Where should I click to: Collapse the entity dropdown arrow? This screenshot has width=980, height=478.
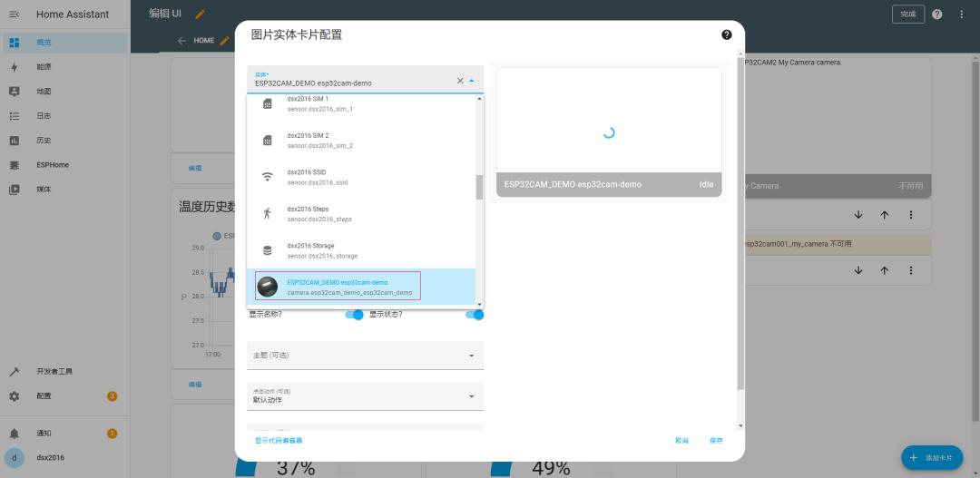point(472,81)
